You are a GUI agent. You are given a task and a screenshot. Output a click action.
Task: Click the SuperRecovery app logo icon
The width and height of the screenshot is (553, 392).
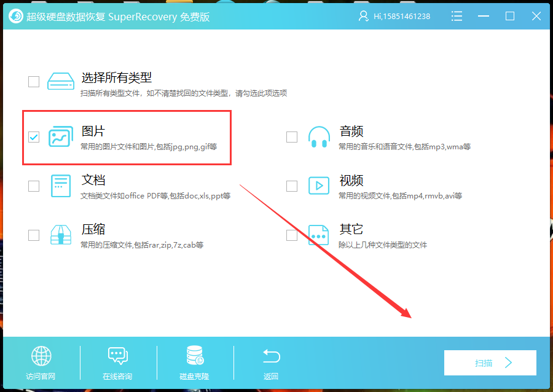15,16
